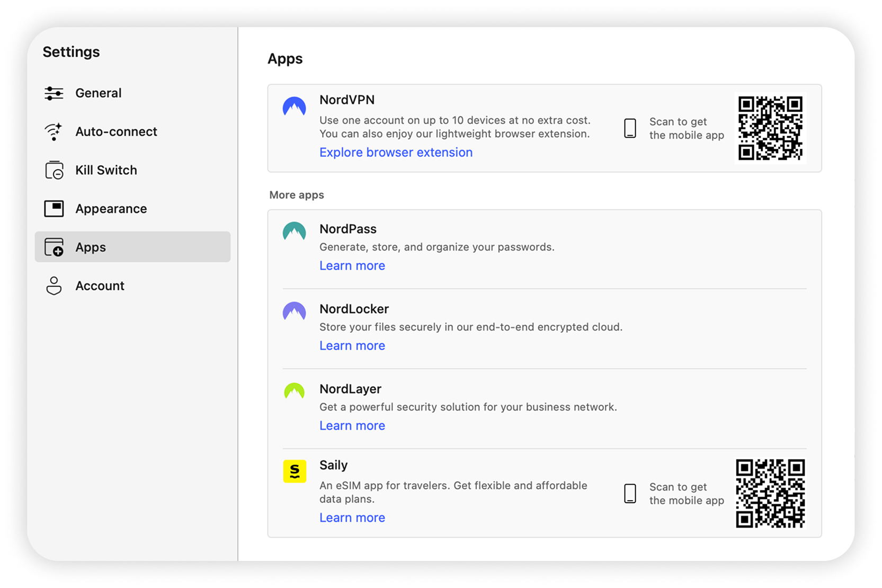
Task: Click the Account person icon
Action: pos(54,286)
